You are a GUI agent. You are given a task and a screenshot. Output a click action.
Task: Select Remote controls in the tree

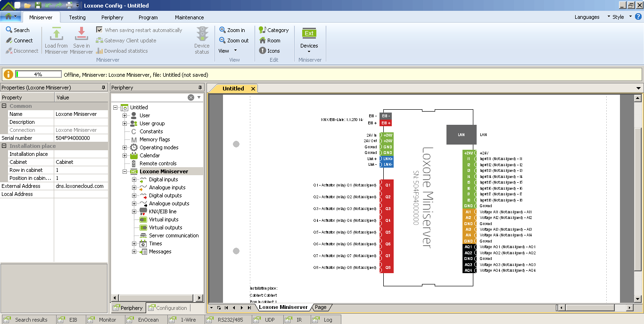[x=158, y=163]
